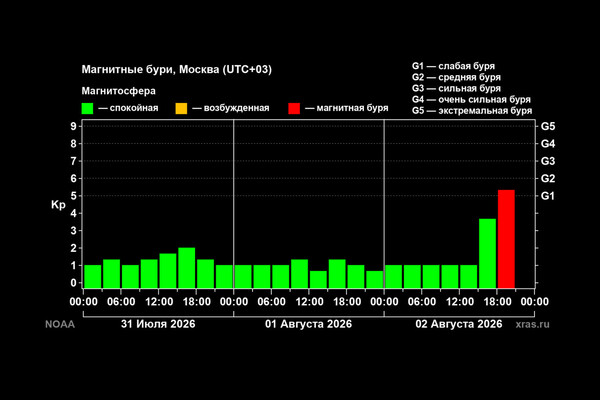
Task: Click the G5 level label on right axis
Action: point(548,126)
